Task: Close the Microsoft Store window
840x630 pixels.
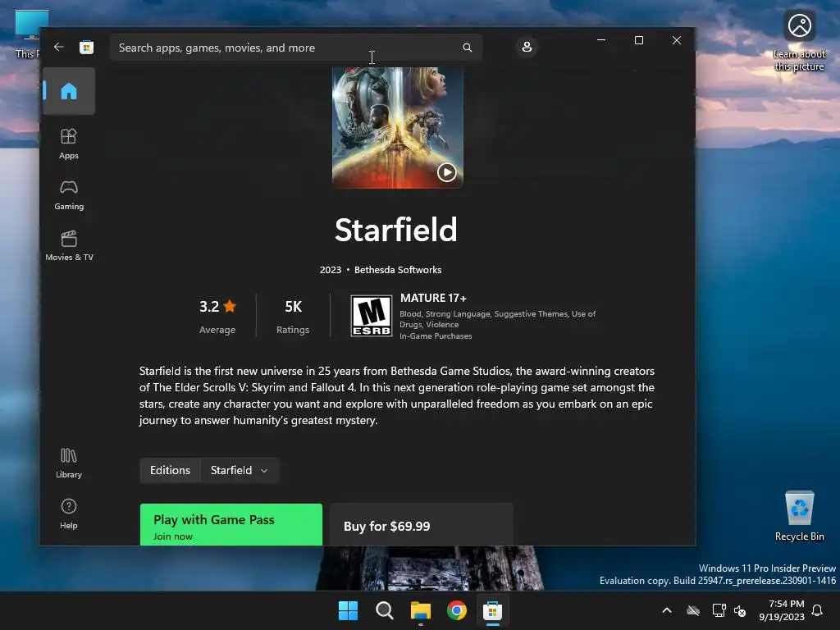Action: coord(677,40)
